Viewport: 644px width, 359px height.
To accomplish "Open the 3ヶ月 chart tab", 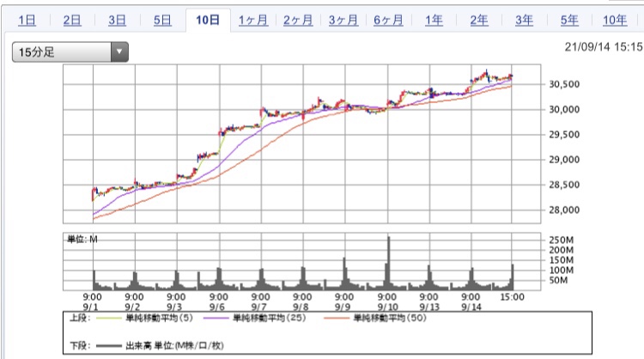I will click(343, 20).
